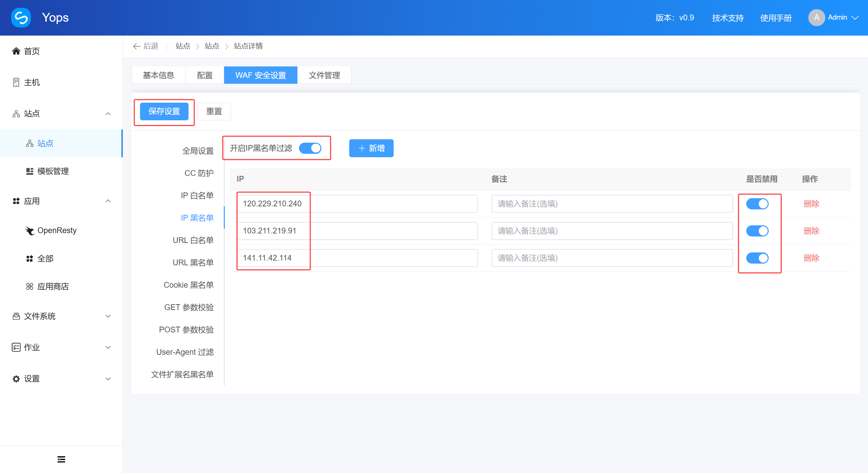Toggle the disable switch for 141.11.42.114
Screen dimensions: 868x473
pyautogui.click(x=757, y=258)
